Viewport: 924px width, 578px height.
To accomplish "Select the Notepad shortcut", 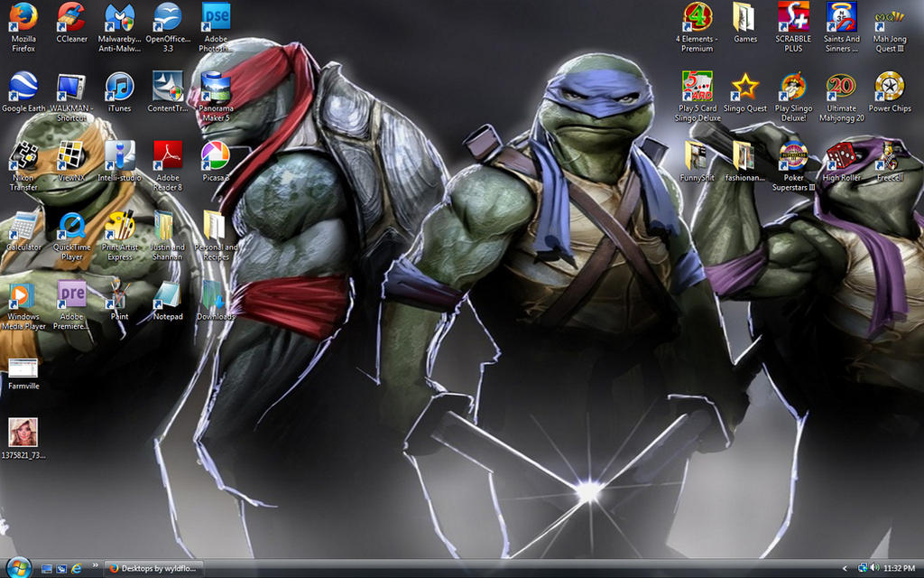I will [x=168, y=295].
